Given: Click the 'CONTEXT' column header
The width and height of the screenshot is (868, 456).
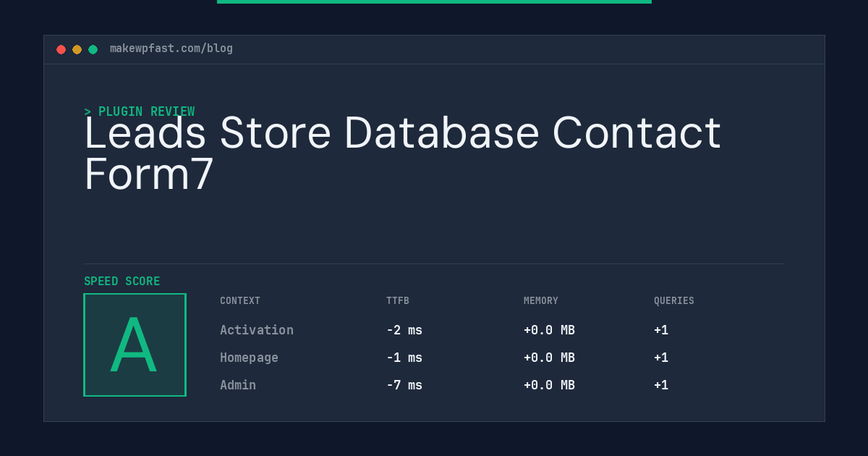Looking at the screenshot, I should point(240,300).
